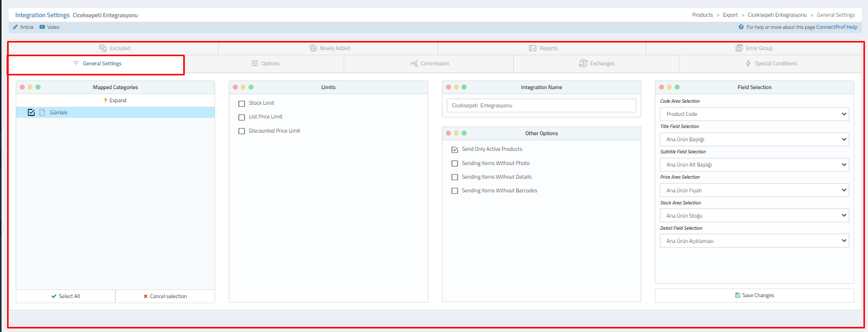Image resolution: width=868 pixels, height=332 pixels.
Task: Click the Save Changes button
Action: tap(754, 296)
